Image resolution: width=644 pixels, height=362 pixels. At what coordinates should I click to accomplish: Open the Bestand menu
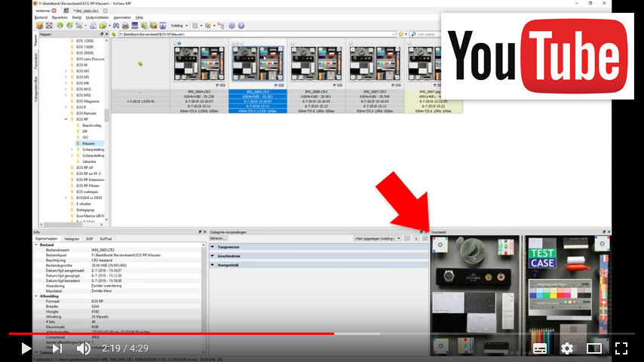point(41,17)
